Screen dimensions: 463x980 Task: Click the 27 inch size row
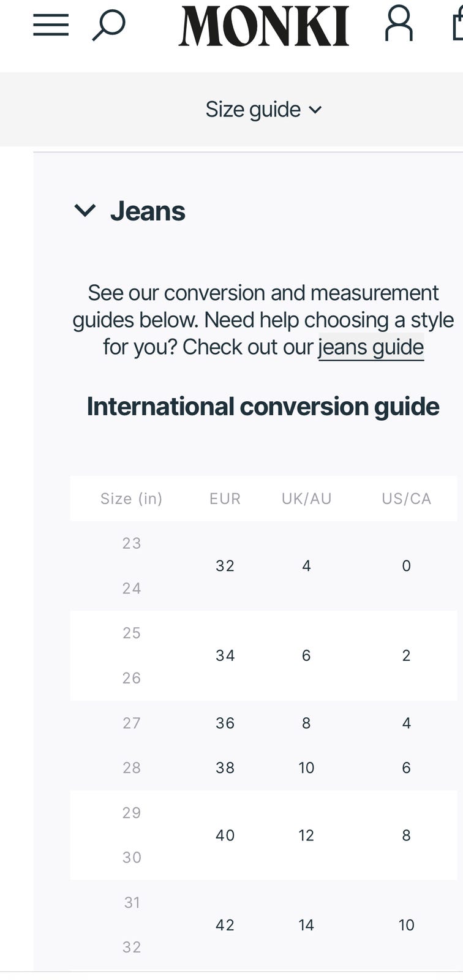[132, 723]
